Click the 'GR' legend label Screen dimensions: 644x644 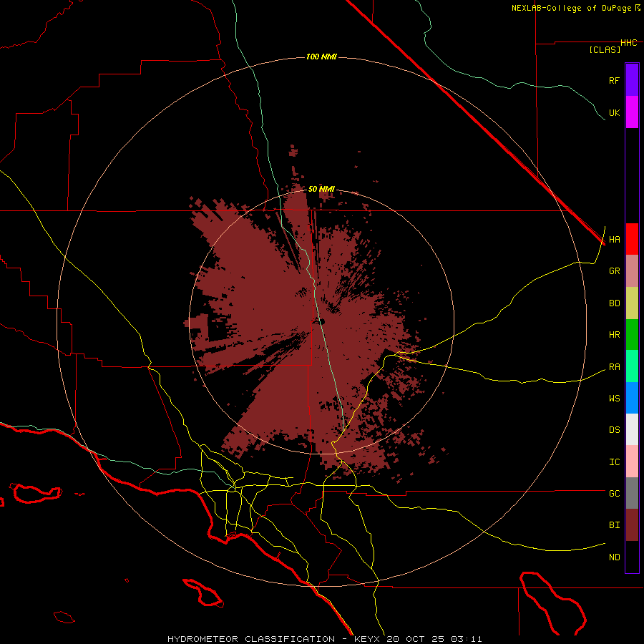[614, 271]
